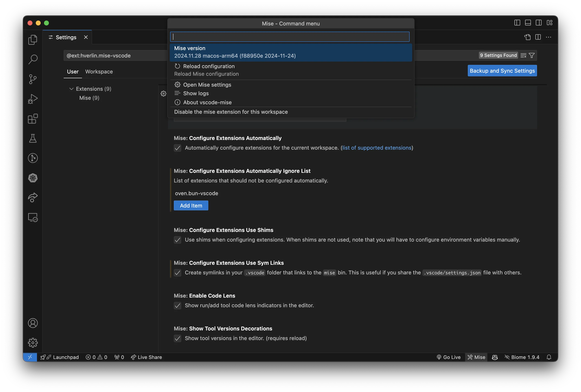Open the Search view
The image size is (581, 392).
click(32, 59)
